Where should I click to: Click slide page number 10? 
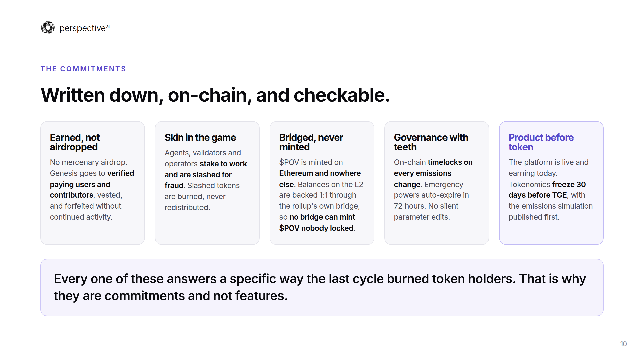tap(623, 344)
